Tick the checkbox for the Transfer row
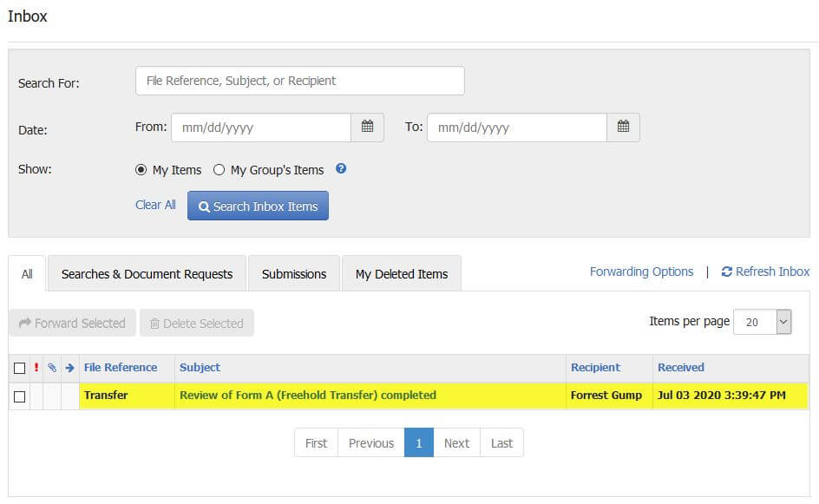 [x=19, y=396]
